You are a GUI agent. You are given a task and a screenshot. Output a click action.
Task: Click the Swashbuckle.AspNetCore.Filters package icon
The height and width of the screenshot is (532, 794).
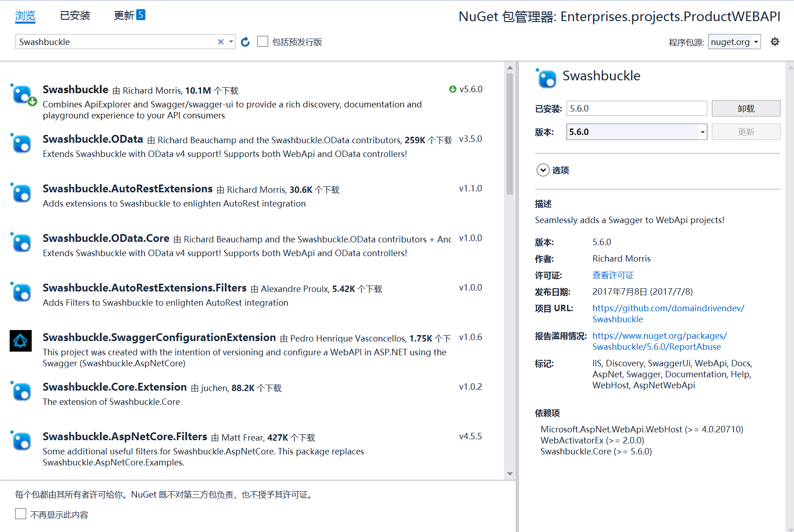click(21, 441)
